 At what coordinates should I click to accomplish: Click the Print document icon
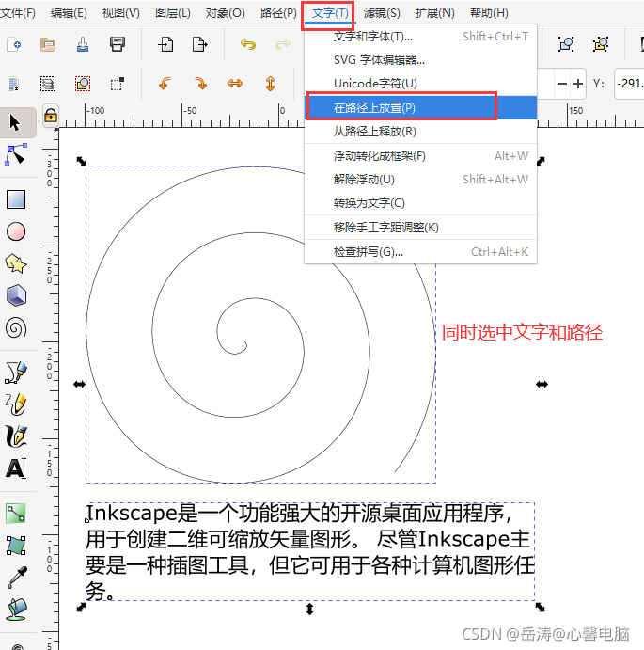pyautogui.click(x=118, y=44)
